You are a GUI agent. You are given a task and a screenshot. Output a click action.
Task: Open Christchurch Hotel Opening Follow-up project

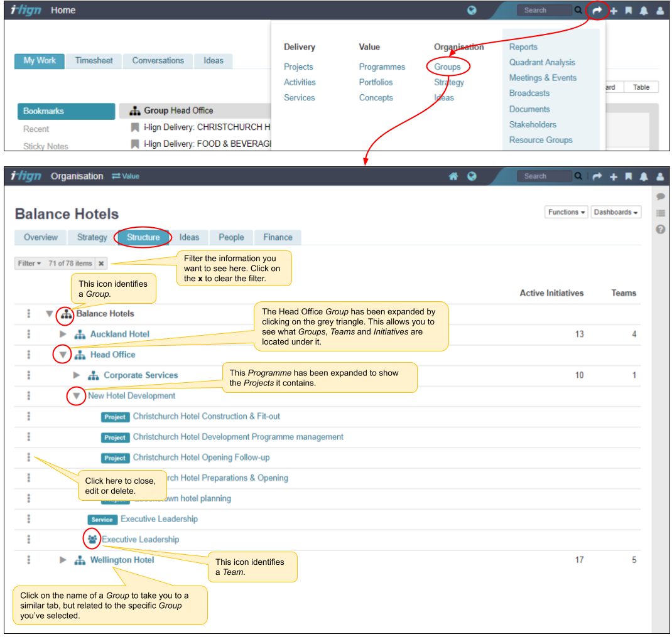(x=201, y=458)
